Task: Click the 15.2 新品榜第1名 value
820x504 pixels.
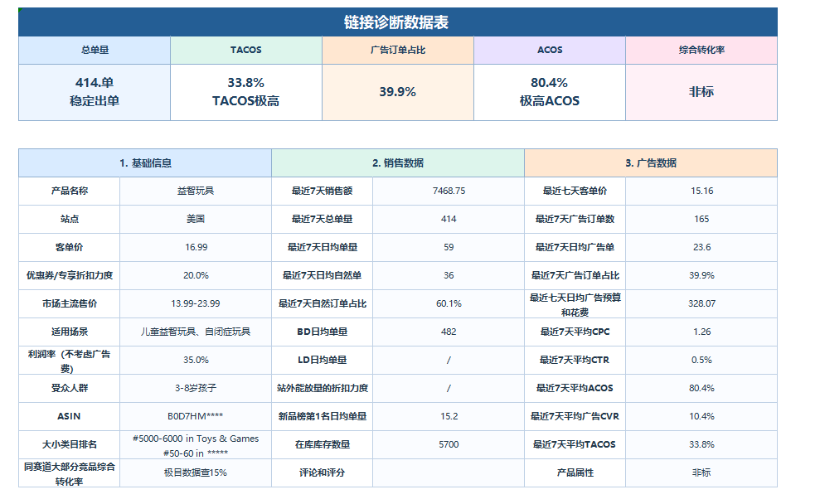Action: pyautogui.click(x=449, y=417)
